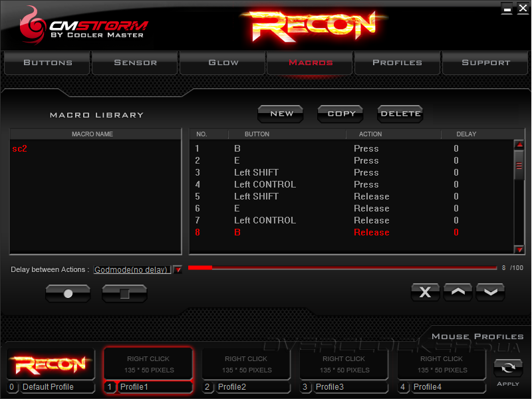The height and width of the screenshot is (399, 532).
Task: Select action row 7, Left CONTROL Release
Action: (351, 220)
